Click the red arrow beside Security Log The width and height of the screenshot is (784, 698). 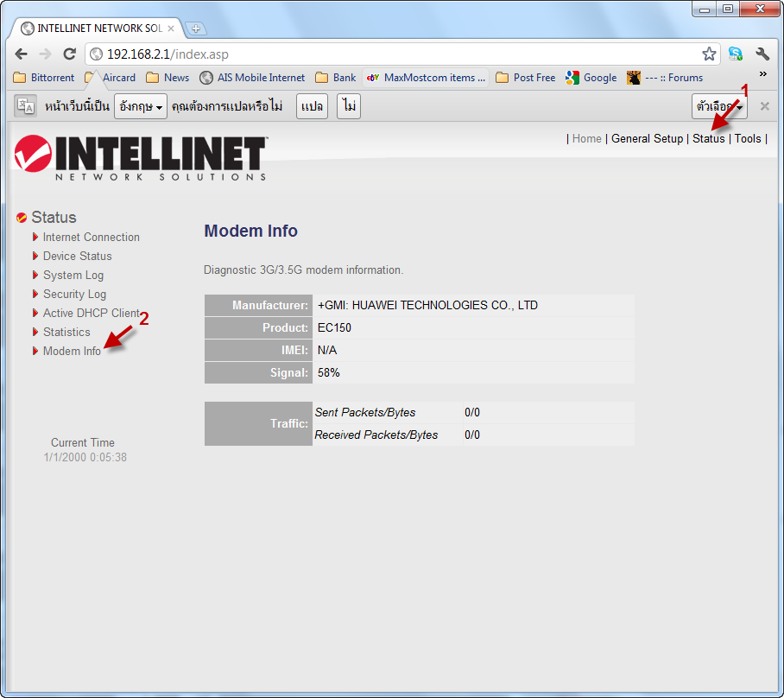(35, 294)
